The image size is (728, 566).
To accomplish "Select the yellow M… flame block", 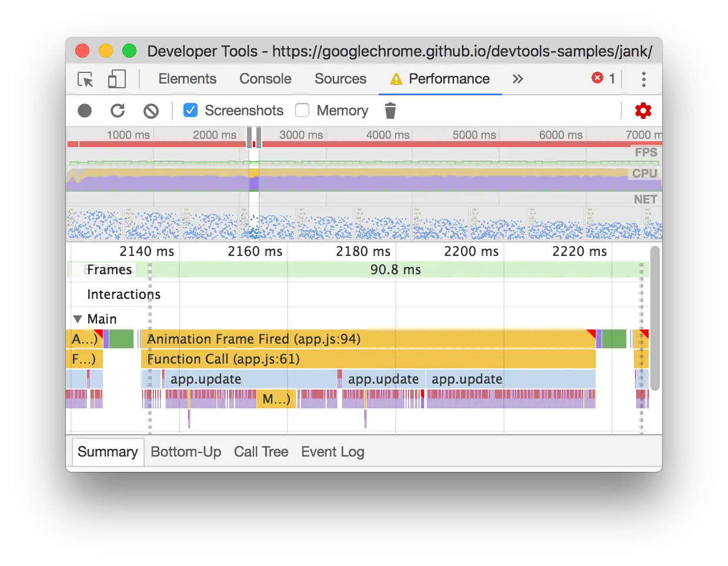I will coord(276,399).
